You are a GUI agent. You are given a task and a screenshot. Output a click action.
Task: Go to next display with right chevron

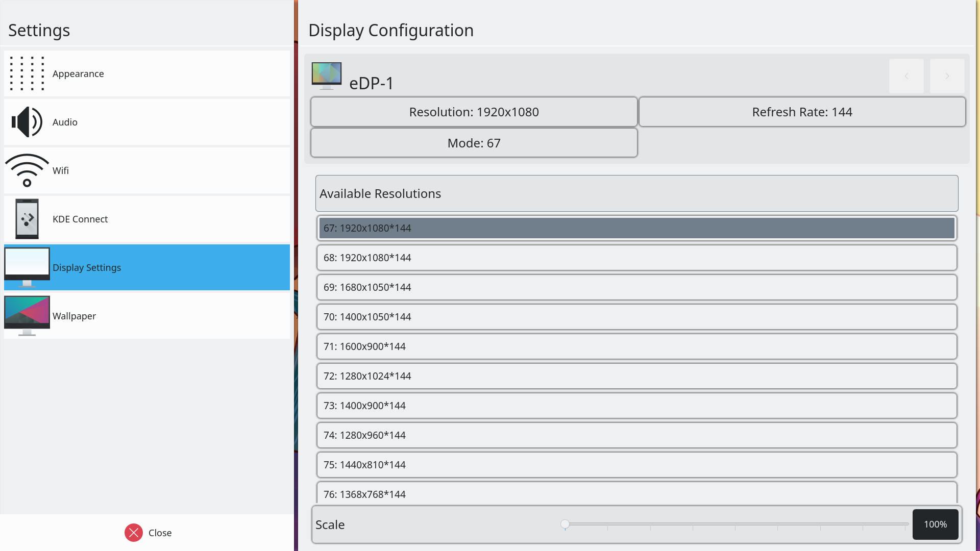(947, 76)
